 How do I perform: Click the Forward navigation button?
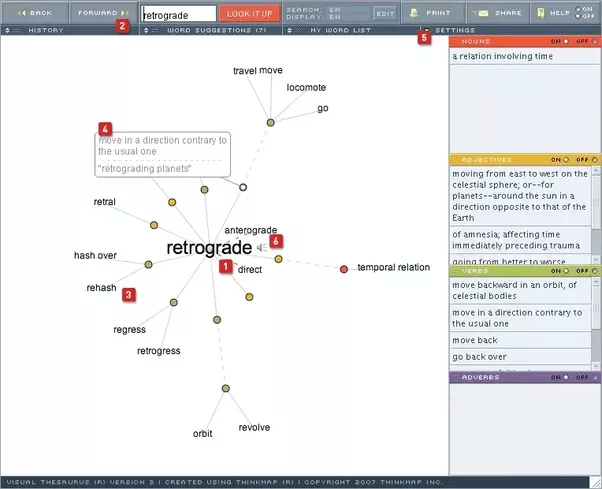point(103,13)
